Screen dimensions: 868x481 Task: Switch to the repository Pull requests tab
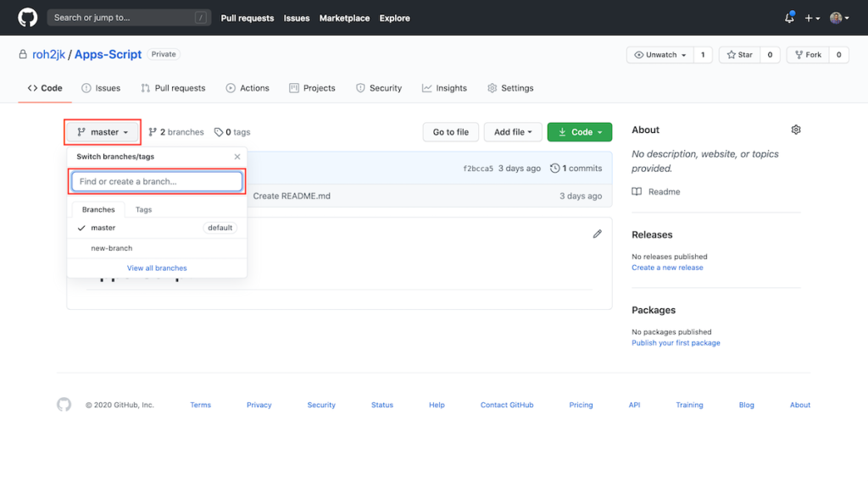(x=173, y=88)
